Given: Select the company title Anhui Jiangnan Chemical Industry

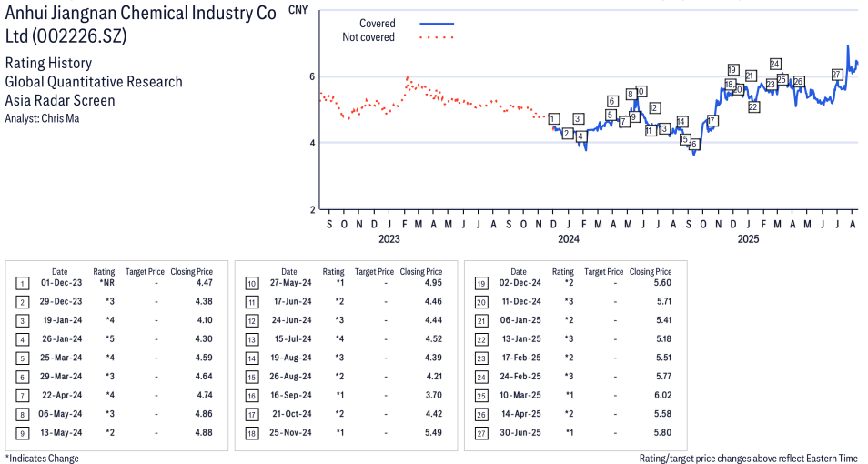Looking at the screenshot, I should [x=141, y=25].
